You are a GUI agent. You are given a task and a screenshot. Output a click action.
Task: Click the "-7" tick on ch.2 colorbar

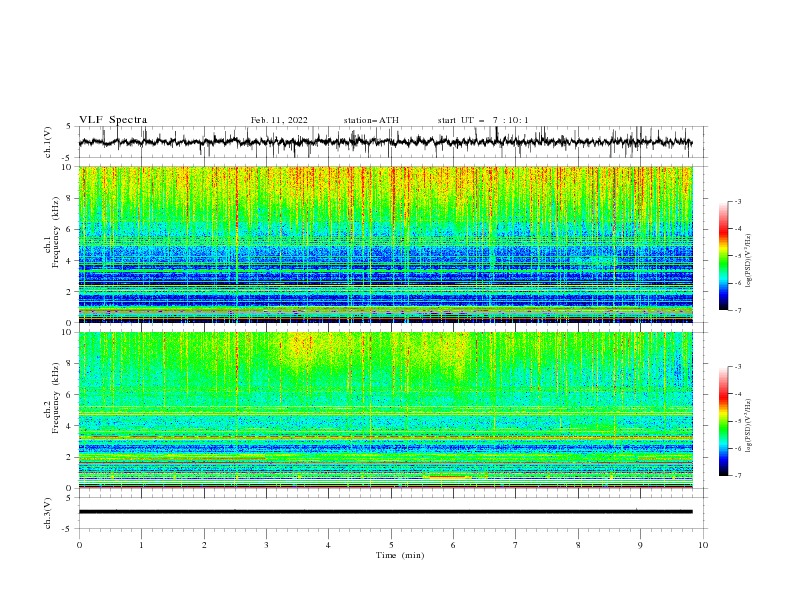tap(738, 476)
